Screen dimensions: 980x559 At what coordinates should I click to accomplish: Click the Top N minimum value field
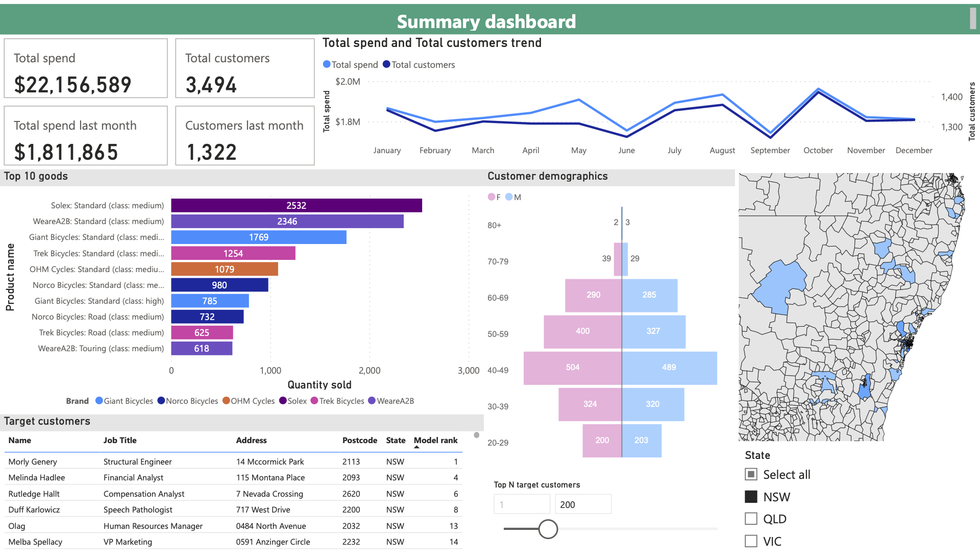click(x=522, y=504)
